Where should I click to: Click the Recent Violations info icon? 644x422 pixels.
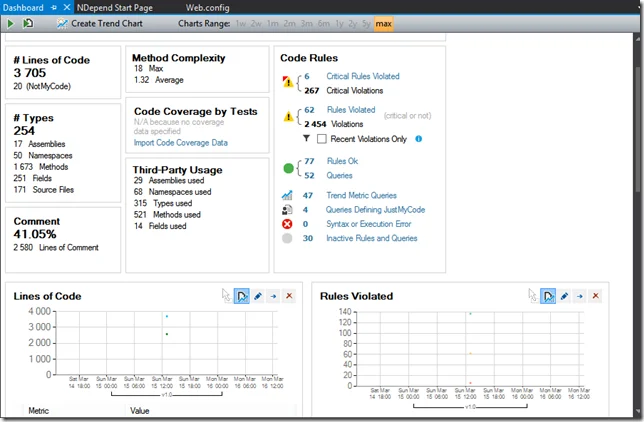point(419,139)
